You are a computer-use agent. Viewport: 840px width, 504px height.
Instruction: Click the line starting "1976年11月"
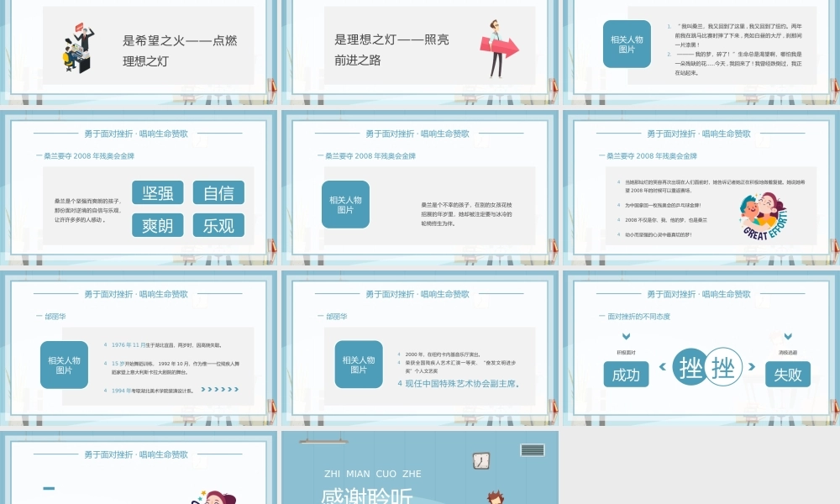coord(166,345)
